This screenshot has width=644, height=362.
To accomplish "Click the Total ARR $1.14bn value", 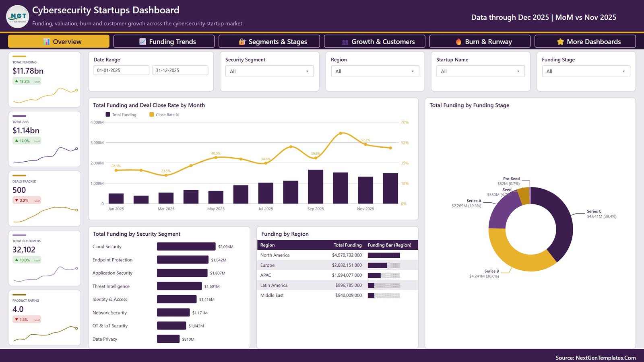I will tap(26, 130).
